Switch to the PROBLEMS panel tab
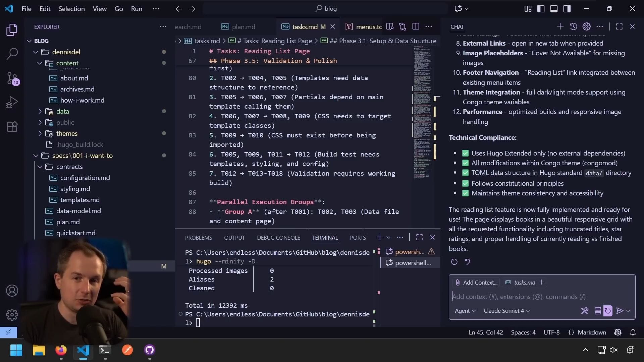644x362 pixels. (x=198, y=238)
